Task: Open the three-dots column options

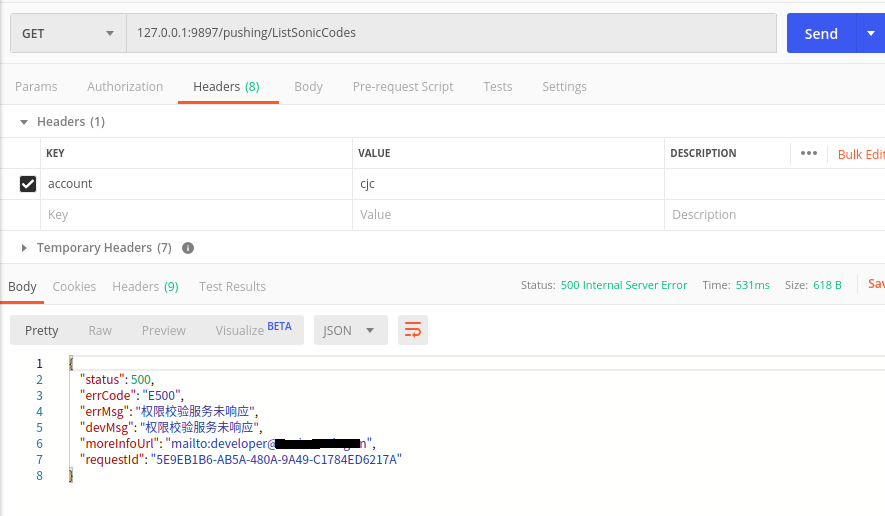Action: coord(809,153)
